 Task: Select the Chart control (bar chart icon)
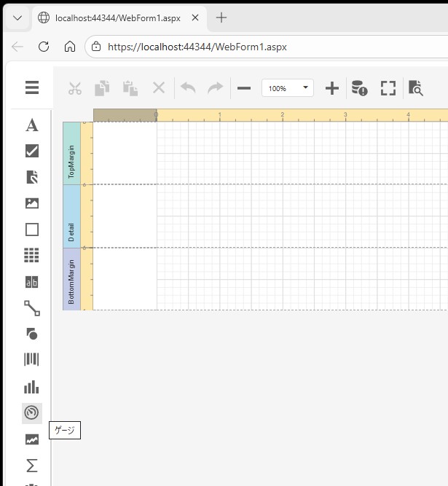point(31,386)
